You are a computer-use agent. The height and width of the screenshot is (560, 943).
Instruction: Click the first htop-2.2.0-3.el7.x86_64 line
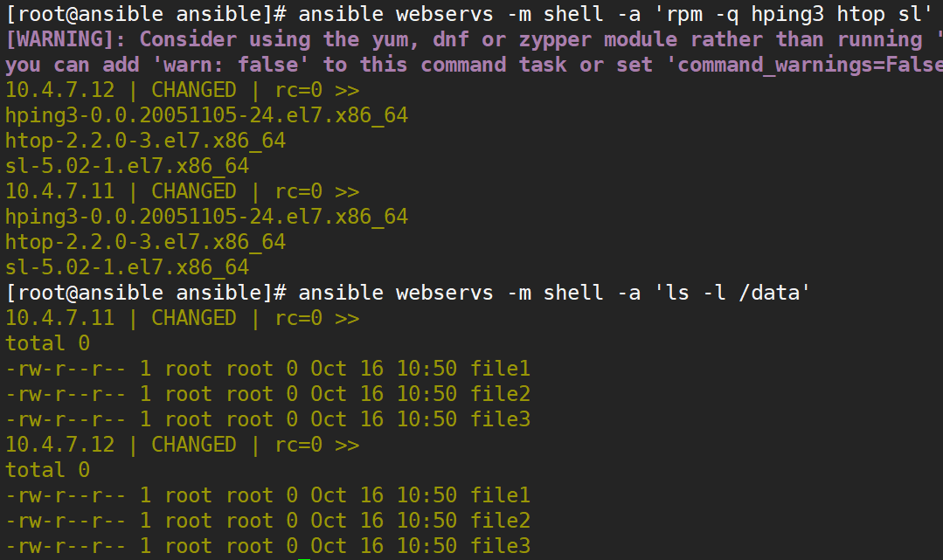146,141
